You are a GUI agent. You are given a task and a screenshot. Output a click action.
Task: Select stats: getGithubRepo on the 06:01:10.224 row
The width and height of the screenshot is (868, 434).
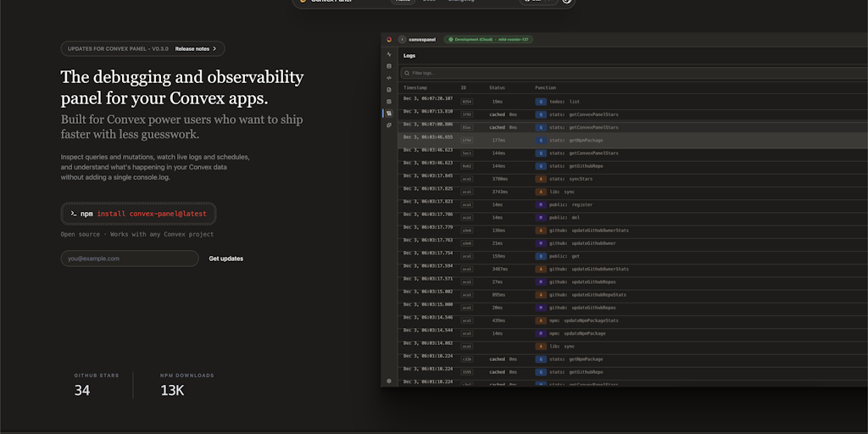pos(576,372)
